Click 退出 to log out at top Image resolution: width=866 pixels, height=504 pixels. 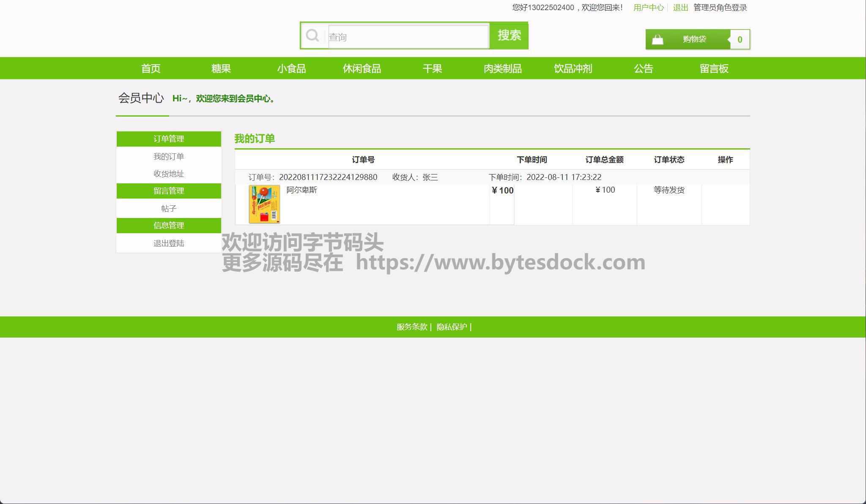point(680,8)
